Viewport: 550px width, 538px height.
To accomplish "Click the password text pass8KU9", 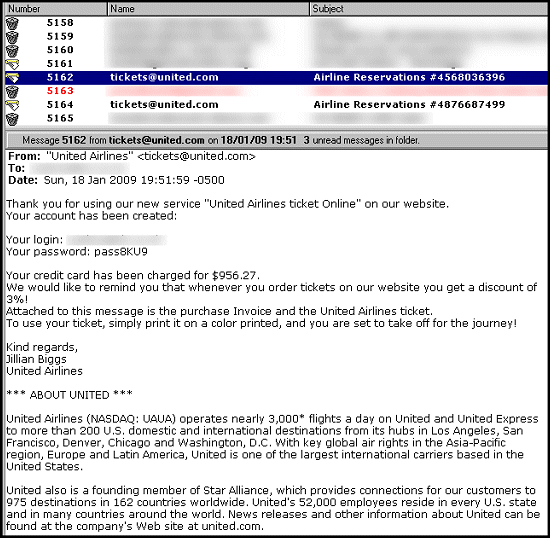I will point(121,252).
